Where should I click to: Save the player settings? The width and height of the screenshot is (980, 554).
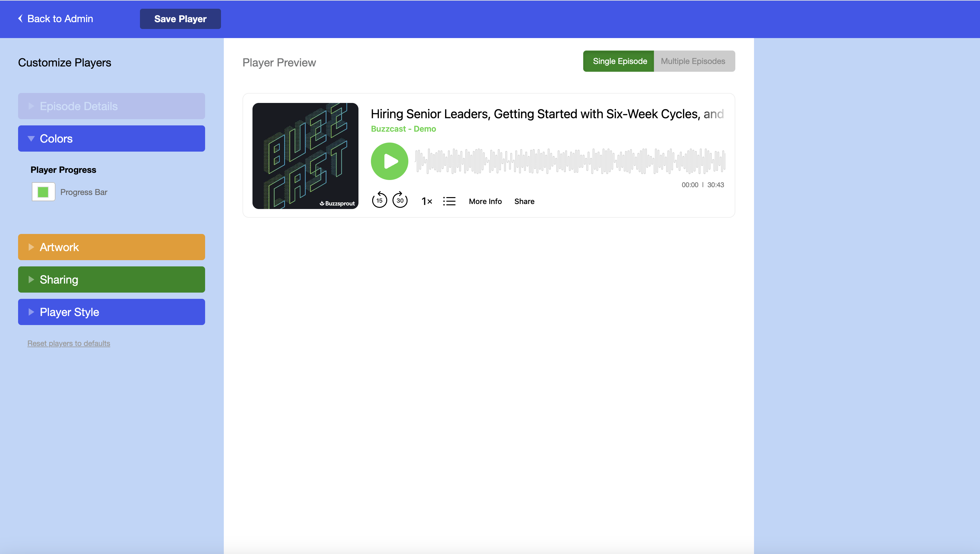tap(180, 19)
